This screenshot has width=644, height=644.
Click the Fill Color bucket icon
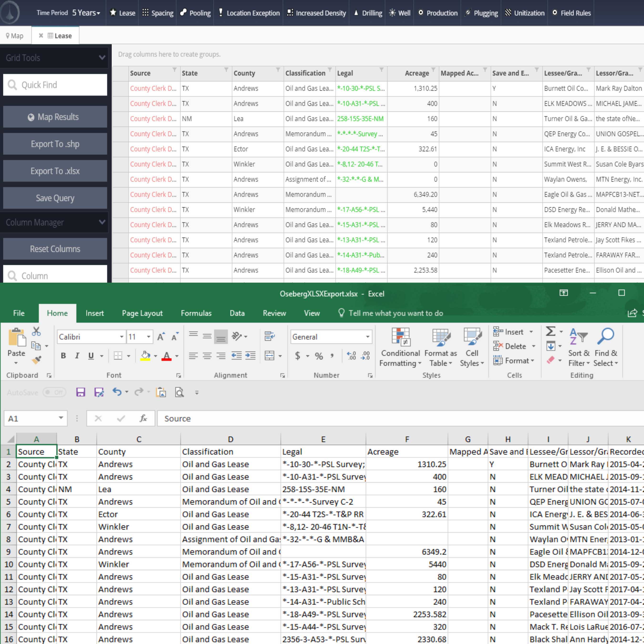145,356
